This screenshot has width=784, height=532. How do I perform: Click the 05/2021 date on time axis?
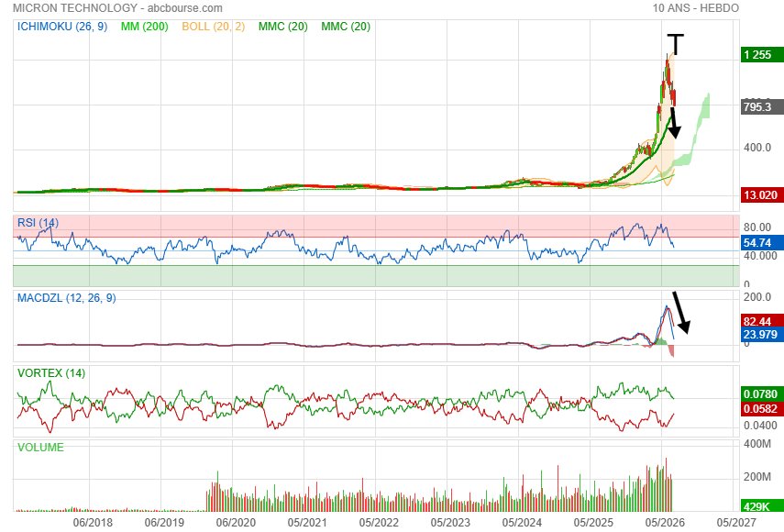(307, 523)
